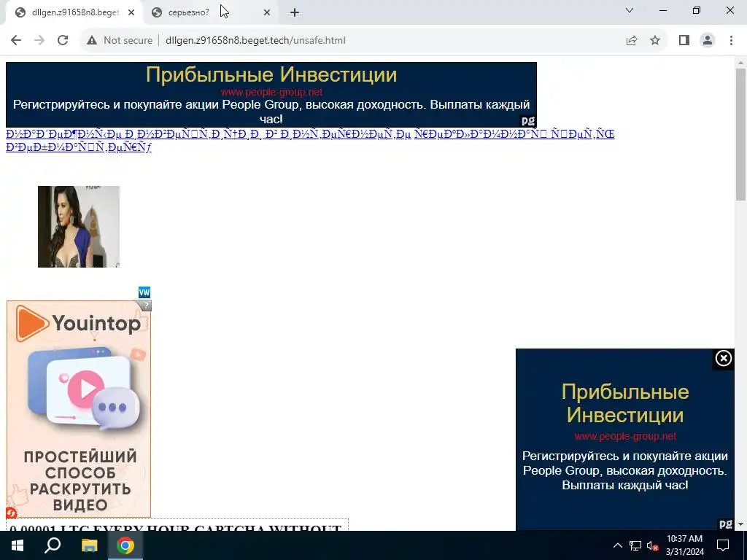Open the first garbled-text hyperlink
The width and height of the screenshot is (747, 560).
tap(208, 134)
